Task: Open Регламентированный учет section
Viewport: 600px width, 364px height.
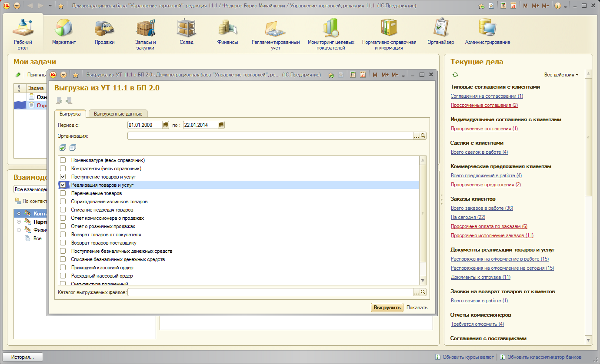Action: coord(276,35)
